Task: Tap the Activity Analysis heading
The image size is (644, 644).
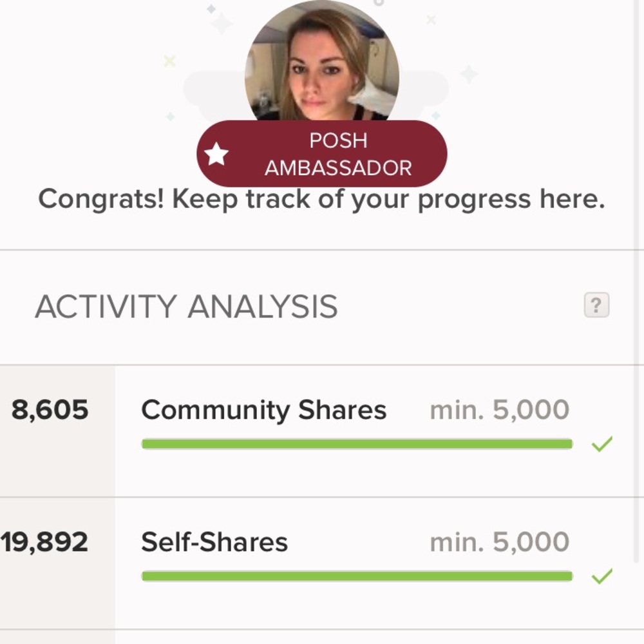Action: point(186,307)
